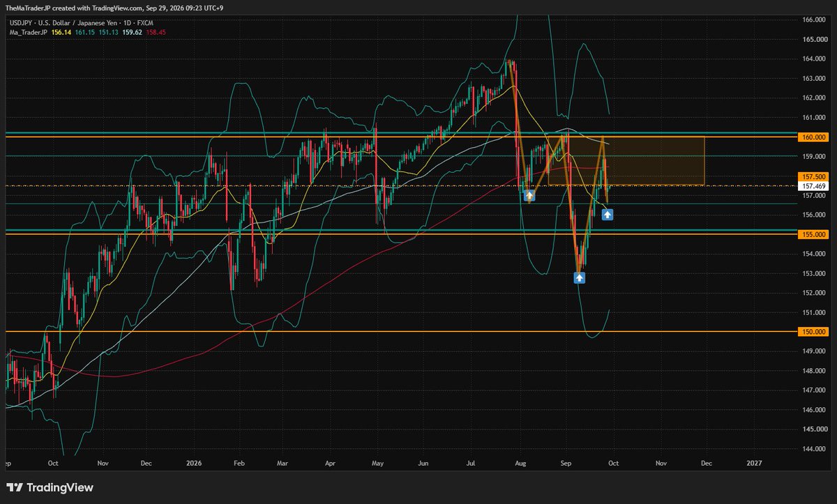Image resolution: width=837 pixels, height=504 pixels.
Task: Select the orange 150.000 price label
Action: click(815, 332)
